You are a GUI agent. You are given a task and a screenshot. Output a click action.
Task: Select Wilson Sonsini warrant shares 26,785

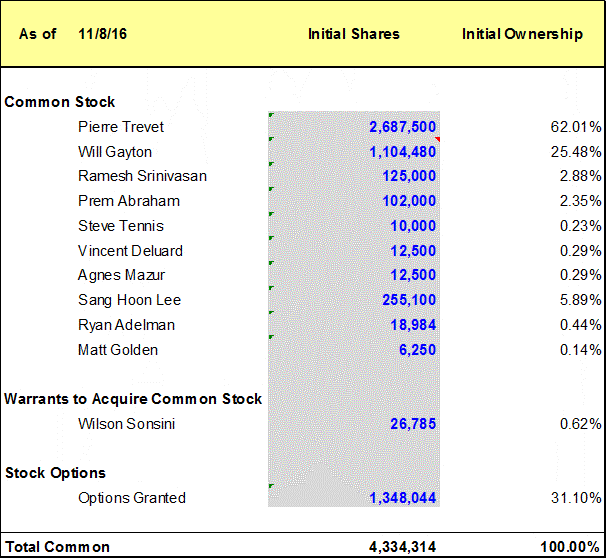point(412,424)
